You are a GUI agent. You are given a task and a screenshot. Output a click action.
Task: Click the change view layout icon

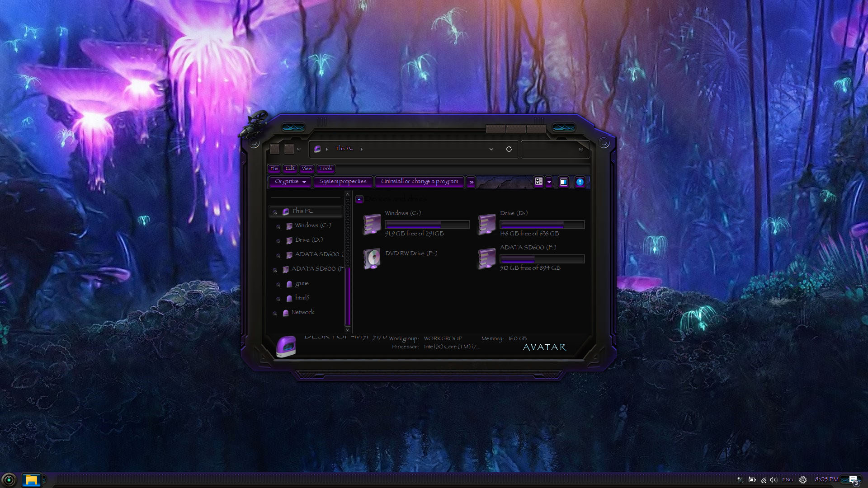538,182
